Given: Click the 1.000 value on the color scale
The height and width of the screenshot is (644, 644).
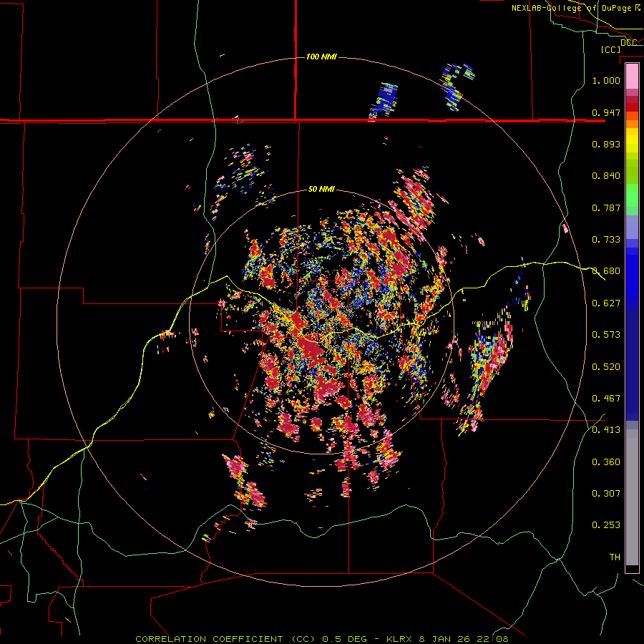Looking at the screenshot, I should (606, 80).
